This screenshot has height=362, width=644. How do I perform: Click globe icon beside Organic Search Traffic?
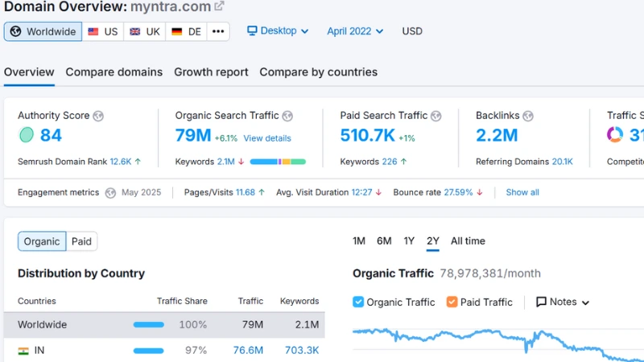coord(287,116)
